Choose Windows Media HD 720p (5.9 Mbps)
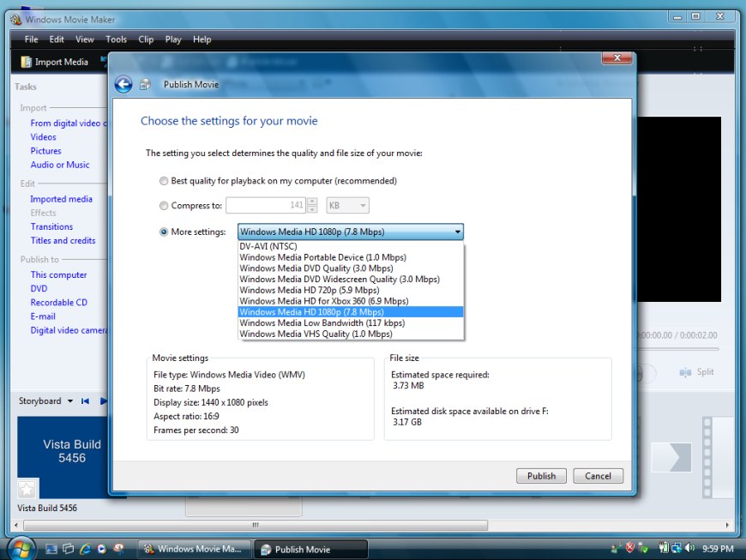Viewport: 746px width, 560px height. coord(351,290)
